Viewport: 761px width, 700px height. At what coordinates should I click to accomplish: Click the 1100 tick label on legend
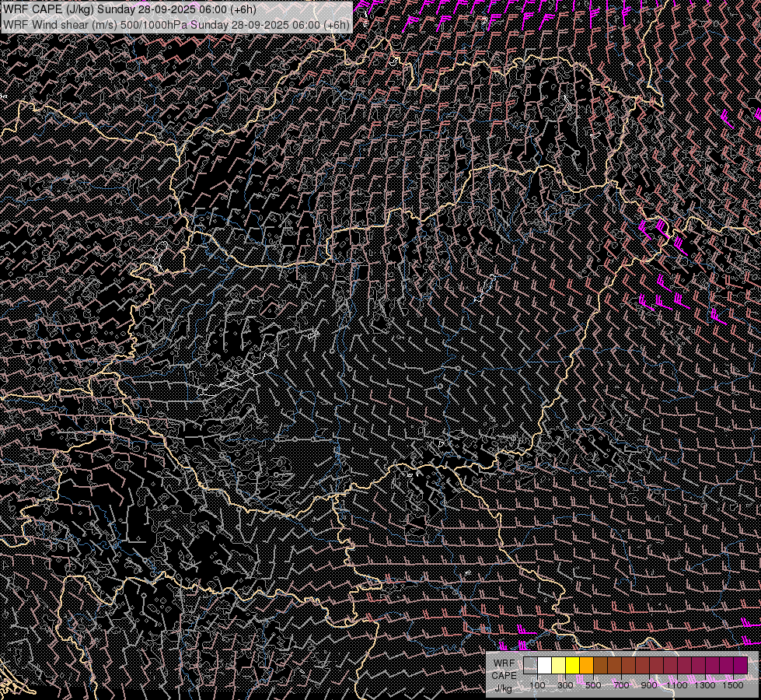click(677, 685)
